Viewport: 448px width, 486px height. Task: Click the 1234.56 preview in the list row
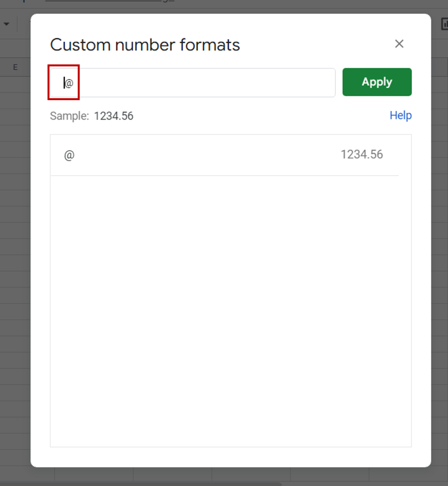click(362, 154)
